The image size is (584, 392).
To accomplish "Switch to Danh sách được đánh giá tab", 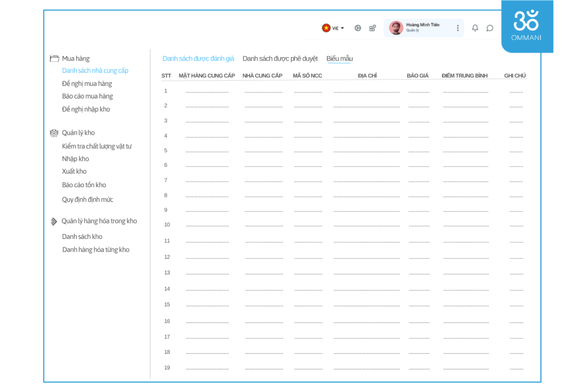I will 198,59.
